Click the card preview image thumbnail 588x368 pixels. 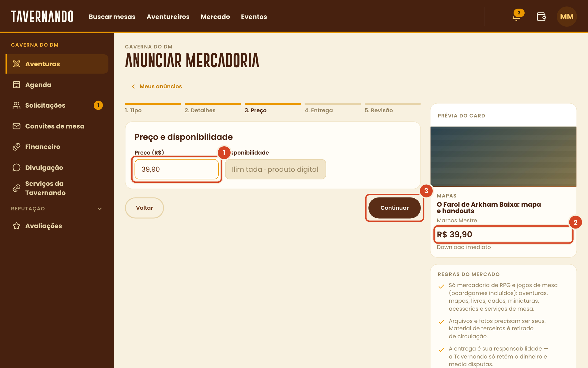(x=503, y=157)
